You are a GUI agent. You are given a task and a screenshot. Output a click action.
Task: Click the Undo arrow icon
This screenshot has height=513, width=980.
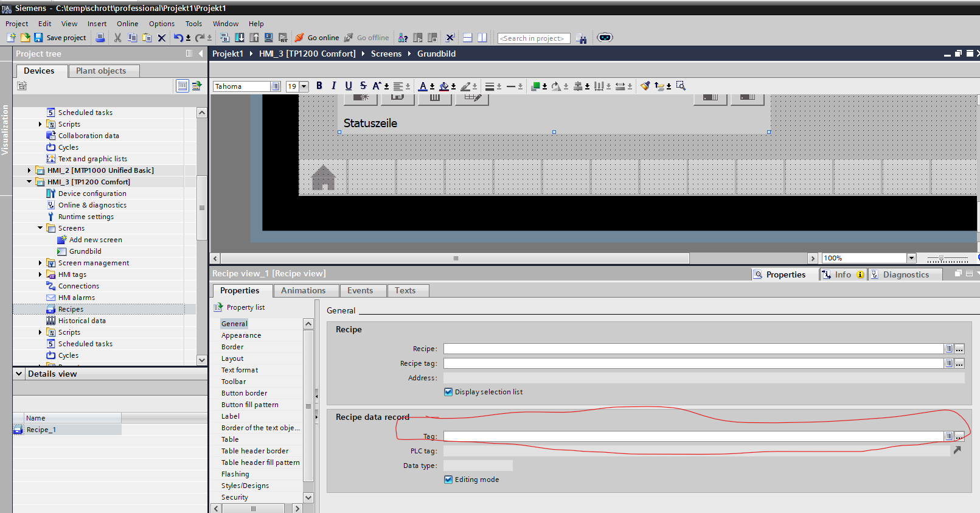(x=178, y=38)
